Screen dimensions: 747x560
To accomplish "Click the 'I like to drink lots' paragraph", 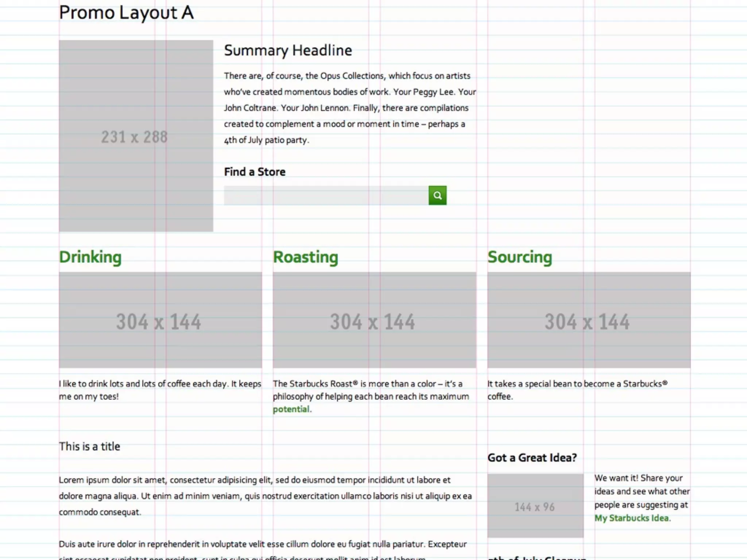I will point(160,390).
